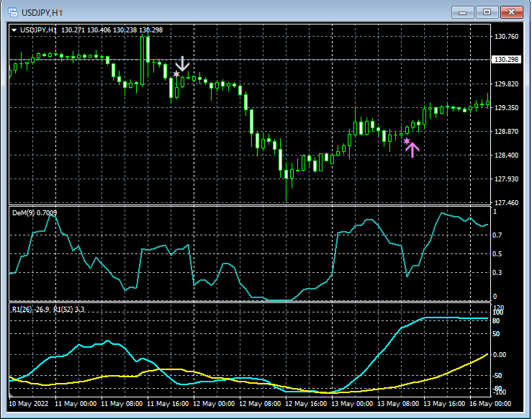Screen dimensions: 532x419
Task: Click the OHLC values in chart header
Action: point(112,30)
